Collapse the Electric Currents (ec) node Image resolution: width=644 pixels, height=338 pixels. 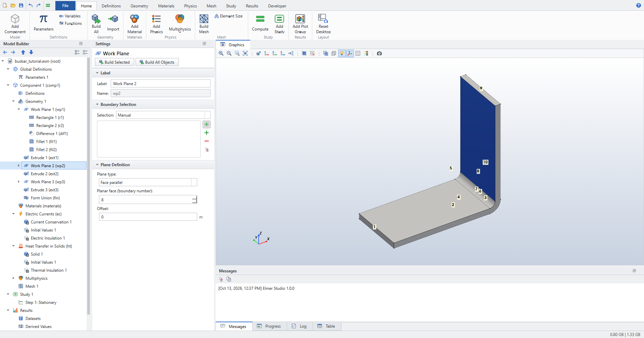click(13, 214)
